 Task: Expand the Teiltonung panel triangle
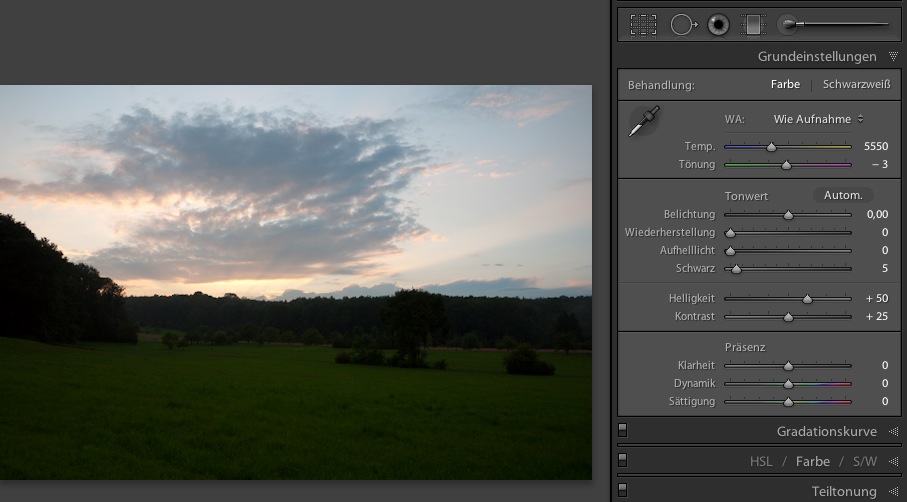pos(893,491)
